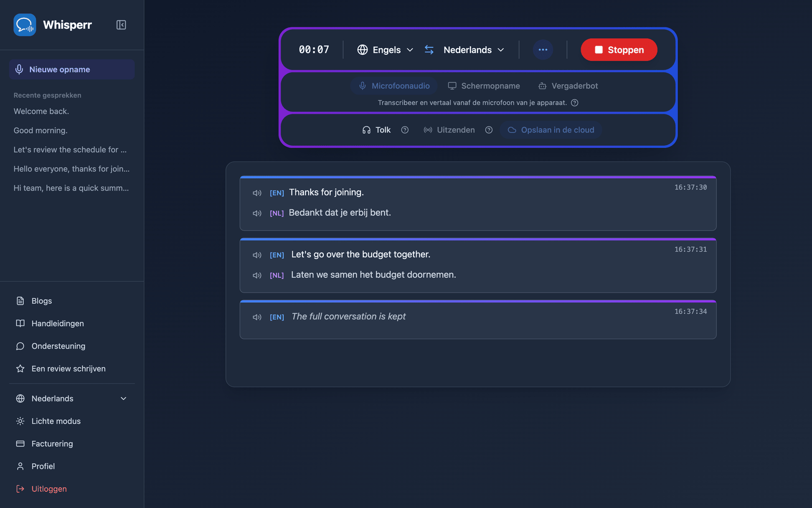Click timestamp 16:37:31
Image resolution: width=812 pixels, height=508 pixels.
(x=691, y=249)
